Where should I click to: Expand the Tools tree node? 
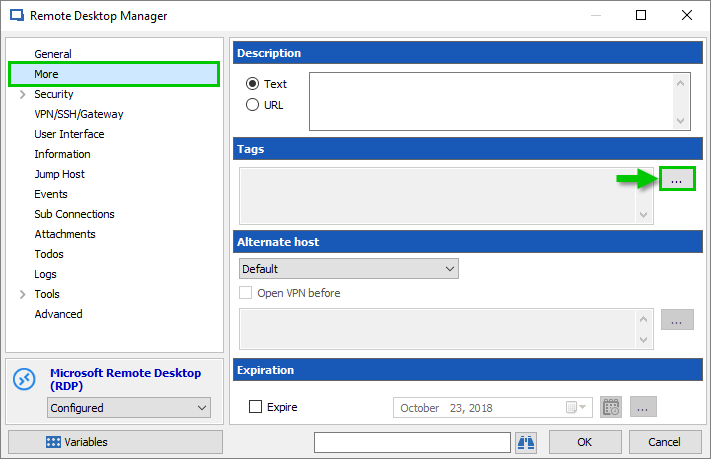coord(22,294)
